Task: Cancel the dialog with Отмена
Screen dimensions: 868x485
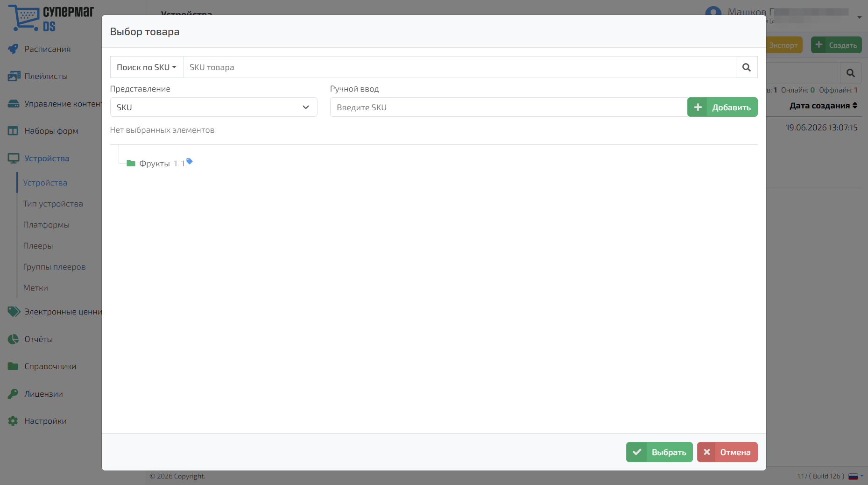Action: (727, 452)
